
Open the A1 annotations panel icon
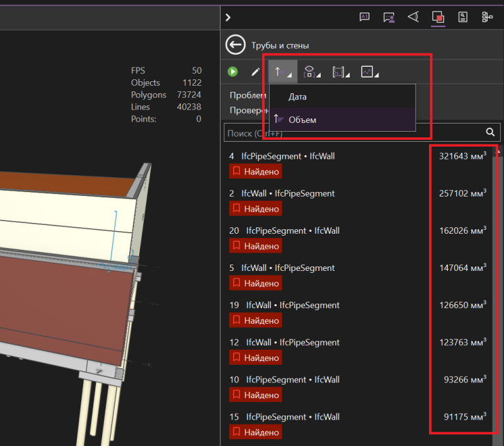tap(364, 18)
